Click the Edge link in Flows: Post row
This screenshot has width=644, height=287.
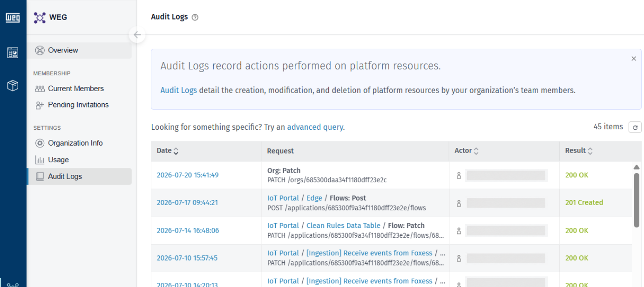coord(314,198)
